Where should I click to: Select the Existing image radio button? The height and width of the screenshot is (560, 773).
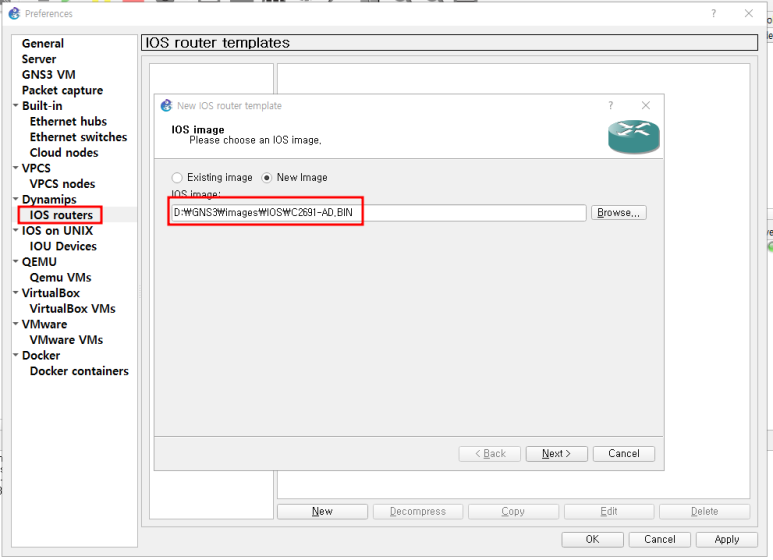tap(177, 177)
